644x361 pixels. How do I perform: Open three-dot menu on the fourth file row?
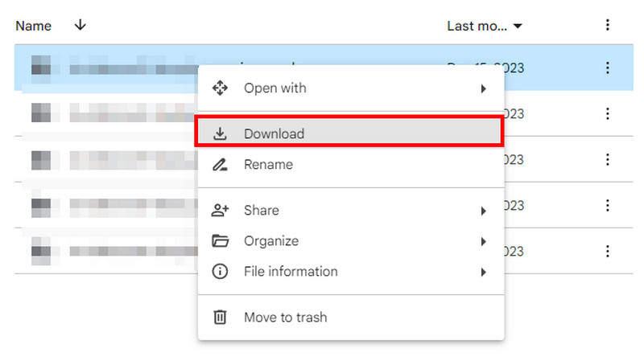coord(608,206)
